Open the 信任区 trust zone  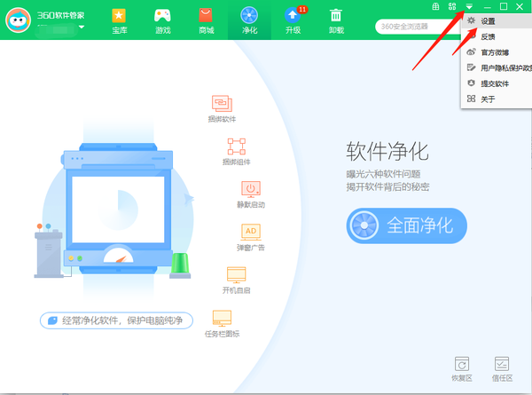click(x=502, y=369)
